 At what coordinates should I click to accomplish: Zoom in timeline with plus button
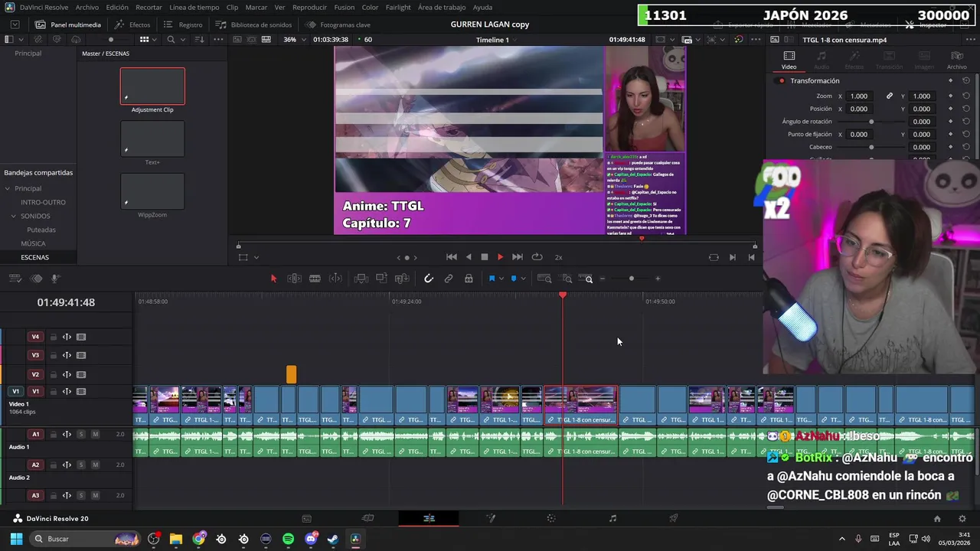tap(658, 279)
